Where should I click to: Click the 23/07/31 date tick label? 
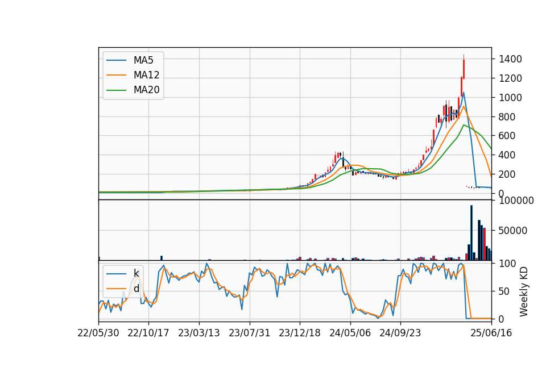249,333
